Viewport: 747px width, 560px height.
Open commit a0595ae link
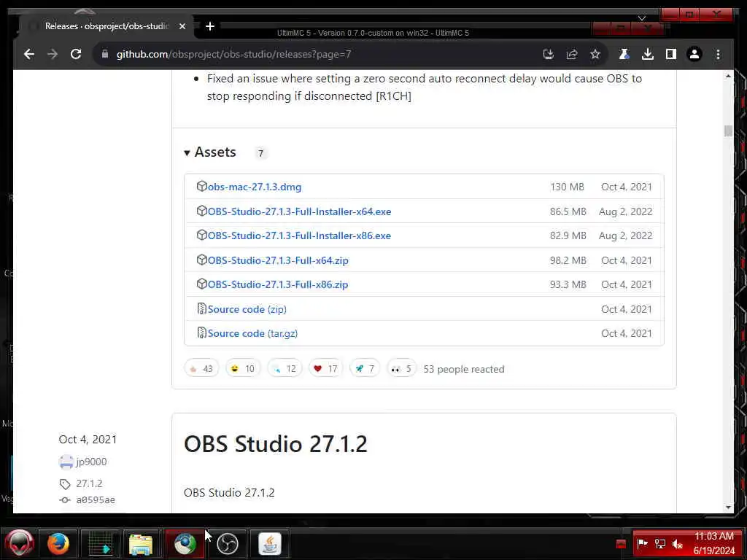96,499
